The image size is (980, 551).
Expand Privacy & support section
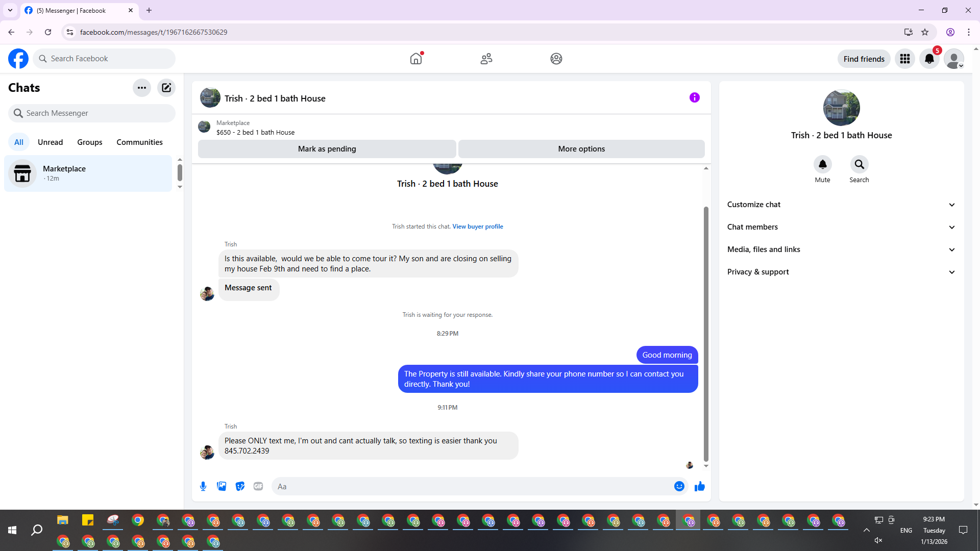pos(841,272)
